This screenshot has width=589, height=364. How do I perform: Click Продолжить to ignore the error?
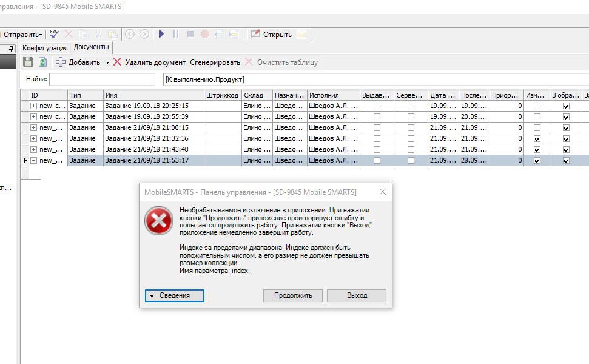click(293, 295)
